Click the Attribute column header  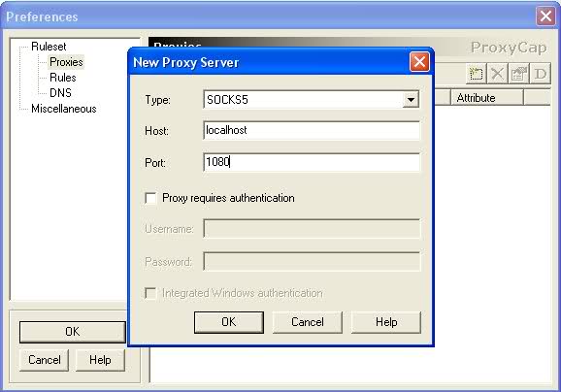click(x=487, y=98)
